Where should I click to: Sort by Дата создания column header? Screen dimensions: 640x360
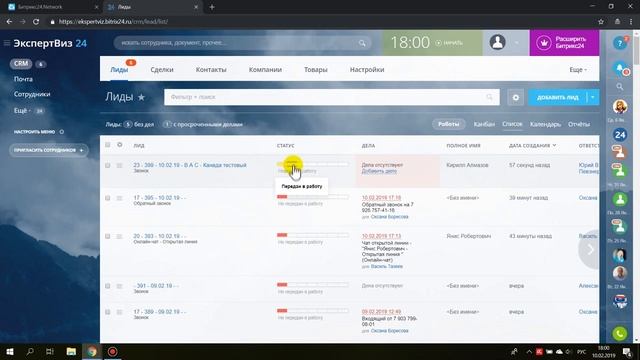pyautogui.click(x=532, y=145)
